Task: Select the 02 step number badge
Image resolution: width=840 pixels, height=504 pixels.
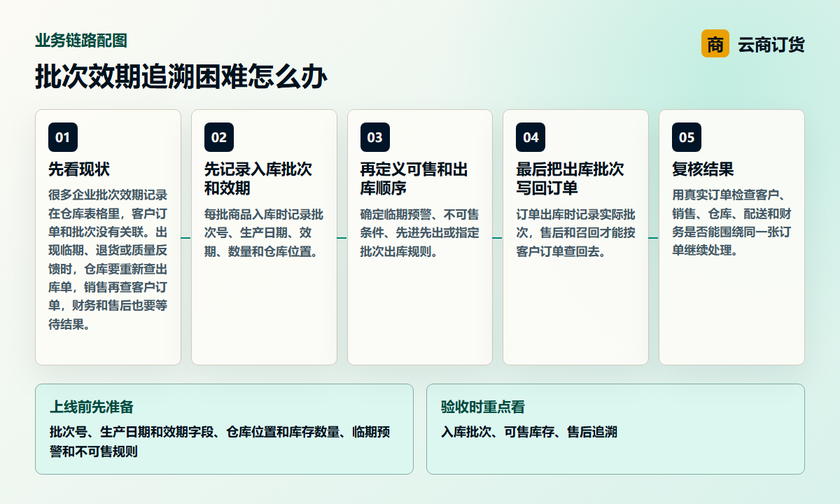Action: click(219, 137)
